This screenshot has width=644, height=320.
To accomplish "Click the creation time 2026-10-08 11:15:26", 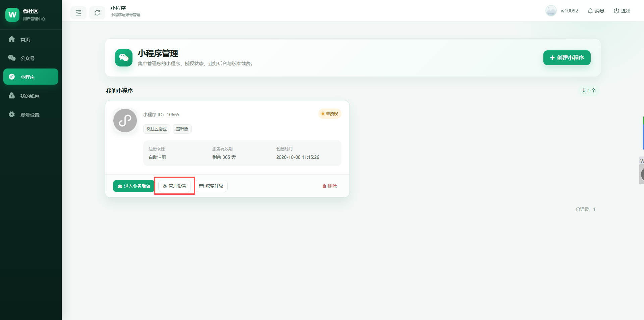I will tap(298, 157).
